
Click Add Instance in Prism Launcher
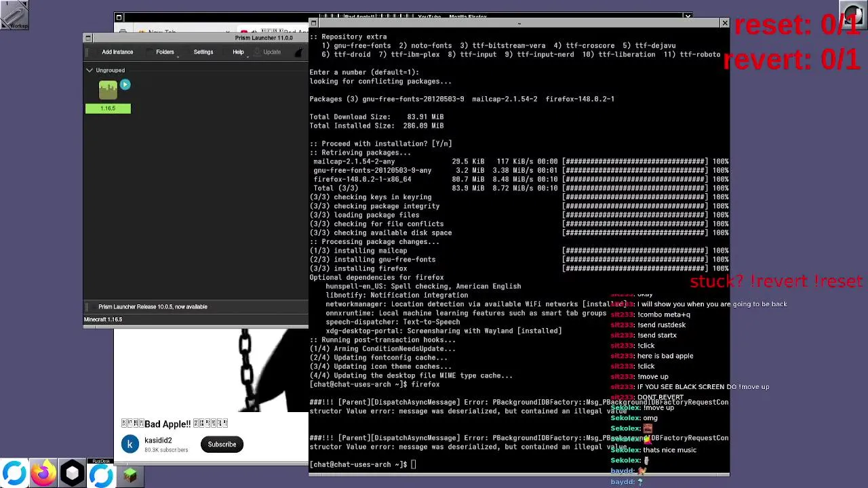point(117,52)
